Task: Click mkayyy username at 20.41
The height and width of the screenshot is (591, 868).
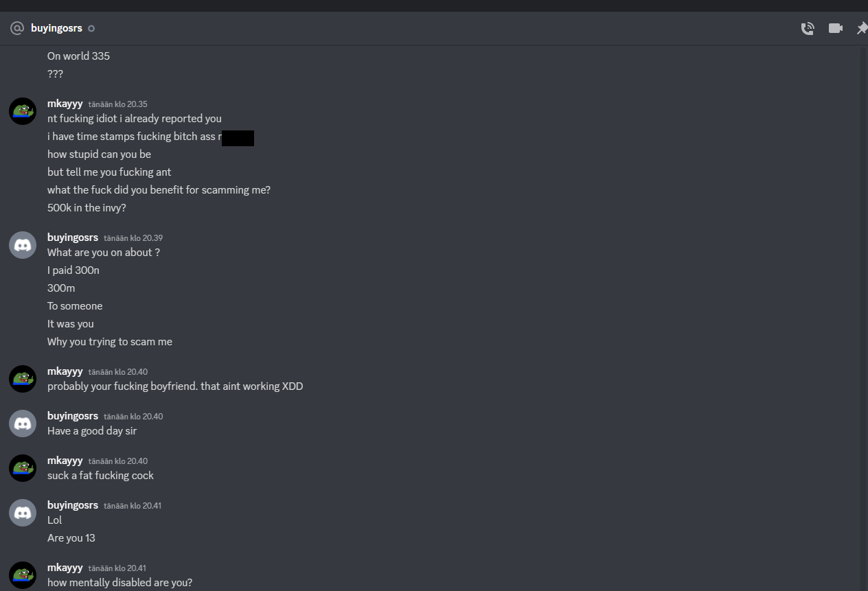Action: tap(65, 568)
